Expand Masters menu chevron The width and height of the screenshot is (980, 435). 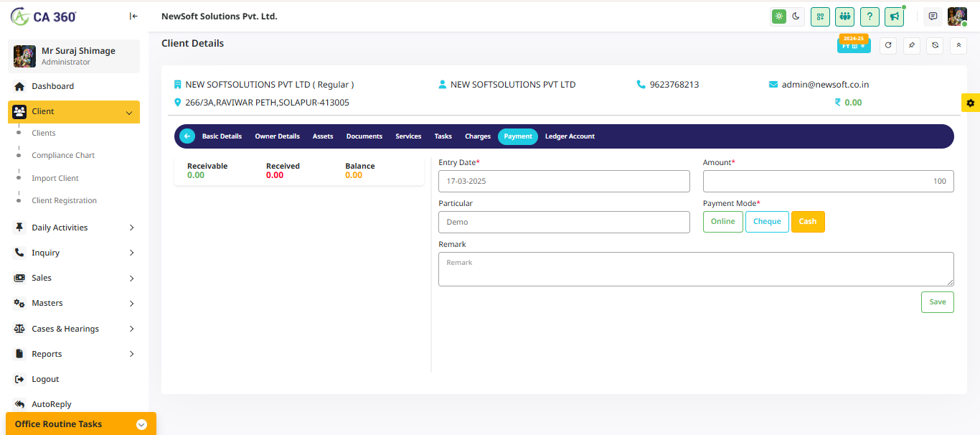(x=131, y=304)
